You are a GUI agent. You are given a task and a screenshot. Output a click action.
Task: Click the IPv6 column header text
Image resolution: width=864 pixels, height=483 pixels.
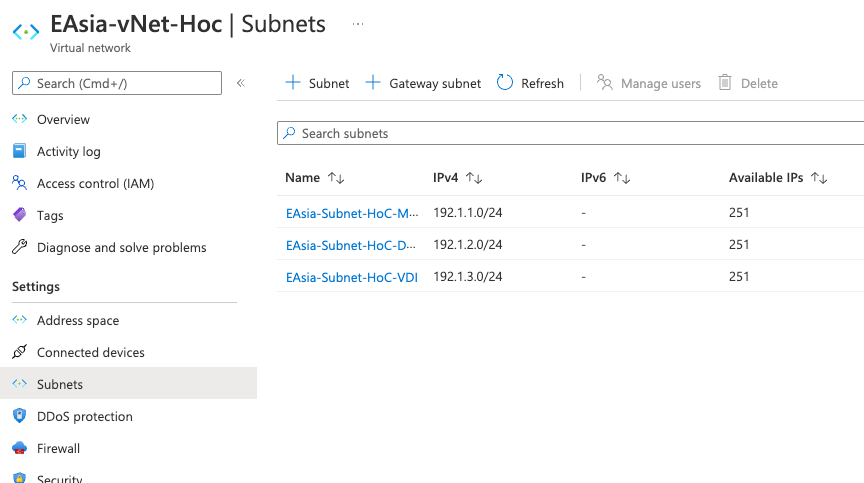(x=593, y=177)
